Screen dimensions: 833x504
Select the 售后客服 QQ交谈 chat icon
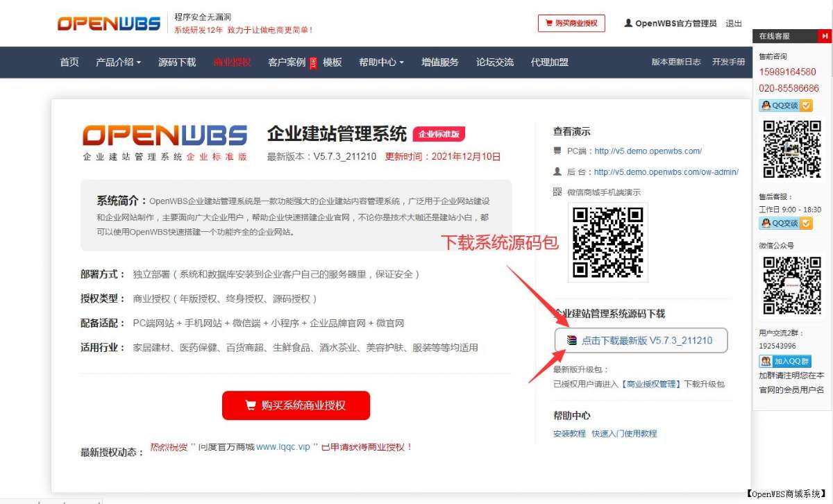[765, 223]
